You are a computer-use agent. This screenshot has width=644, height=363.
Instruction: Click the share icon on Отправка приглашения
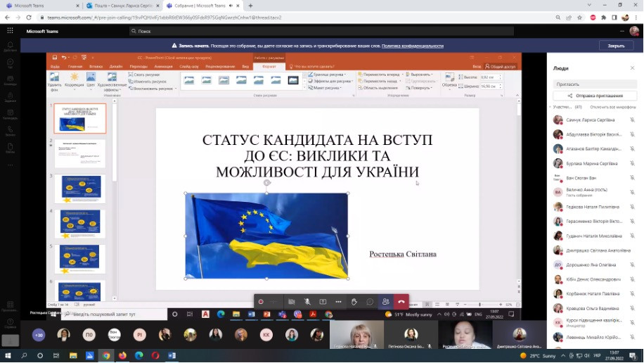pos(572,95)
